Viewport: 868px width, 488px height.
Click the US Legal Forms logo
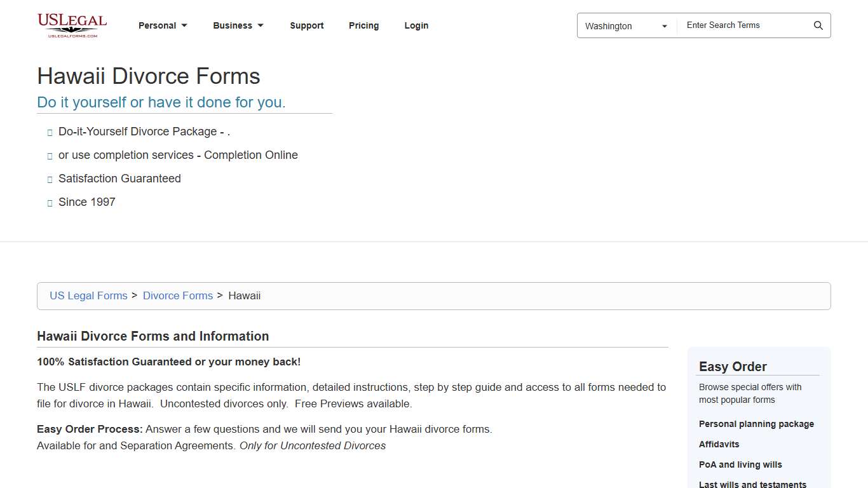pos(72,25)
